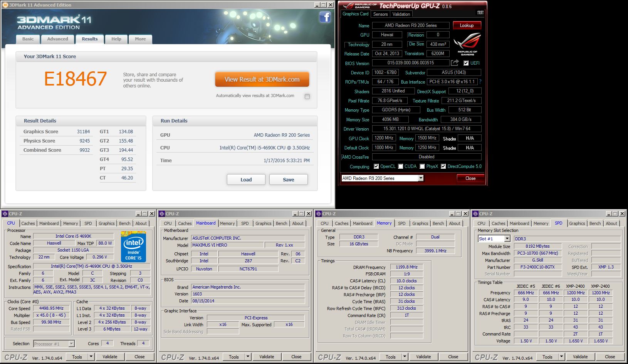Click the DRAM Frequency 1199.8 MHz value
This screenshot has height=364, width=628.
pyautogui.click(x=406, y=267)
